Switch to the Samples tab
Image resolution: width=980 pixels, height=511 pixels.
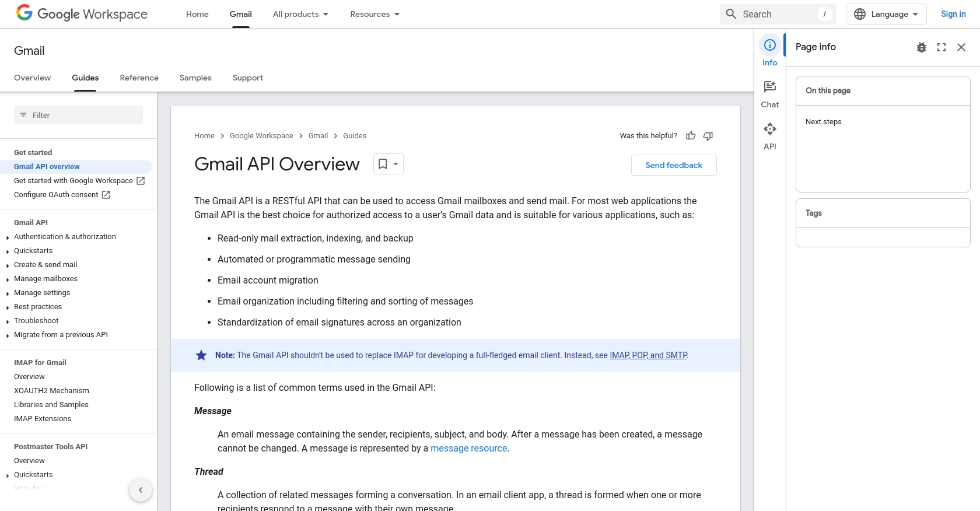(x=195, y=78)
